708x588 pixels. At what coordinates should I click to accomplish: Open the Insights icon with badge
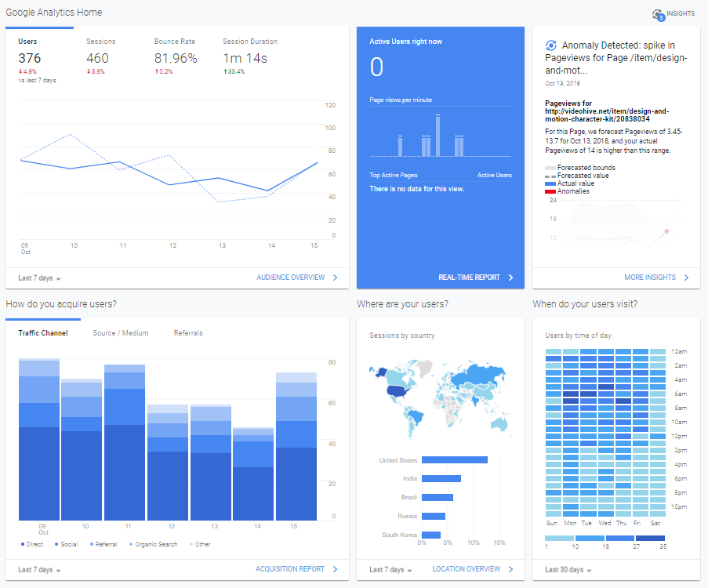[659, 15]
